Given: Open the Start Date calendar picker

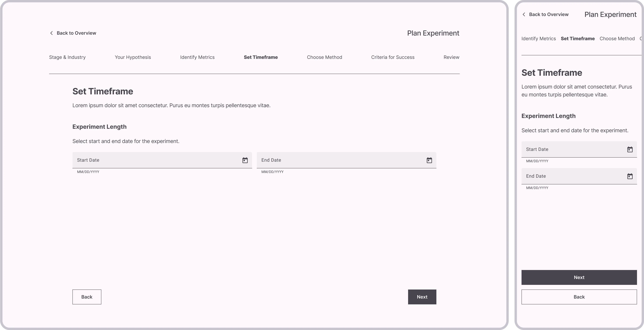Looking at the screenshot, I should point(245,160).
